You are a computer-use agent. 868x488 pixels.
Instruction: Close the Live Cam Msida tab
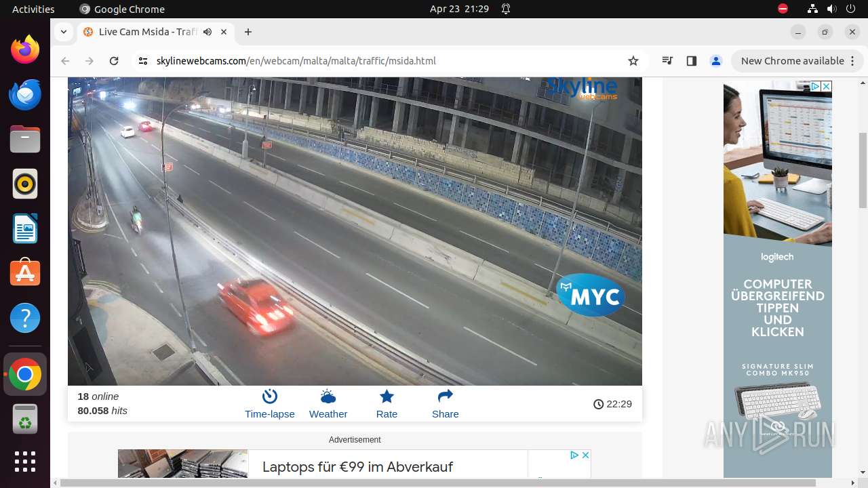(224, 32)
